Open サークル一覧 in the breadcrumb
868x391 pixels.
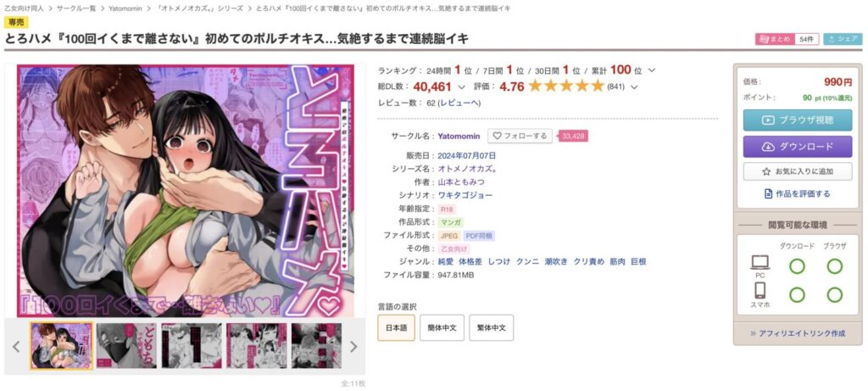tap(77, 8)
